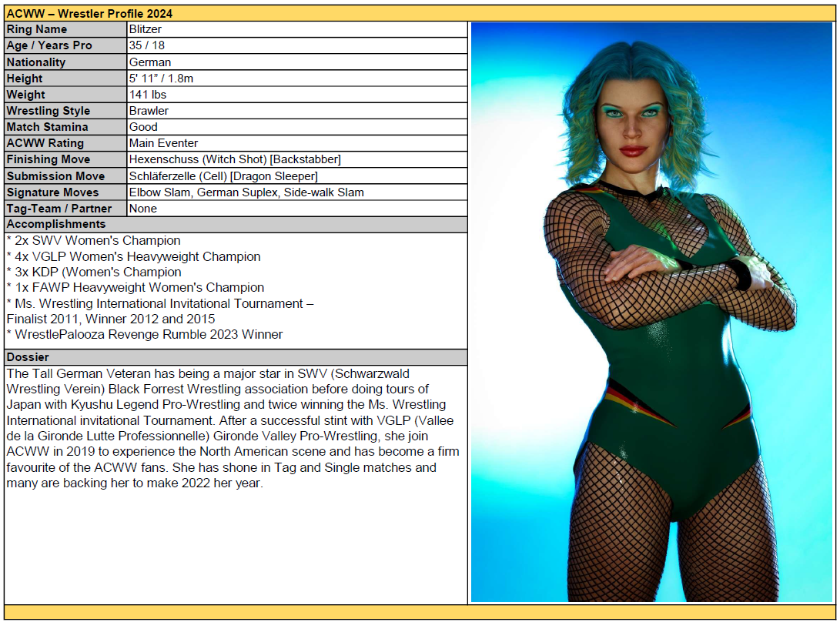Select the 'Match Stamina' label cell
840x622 pixels.
point(65,127)
